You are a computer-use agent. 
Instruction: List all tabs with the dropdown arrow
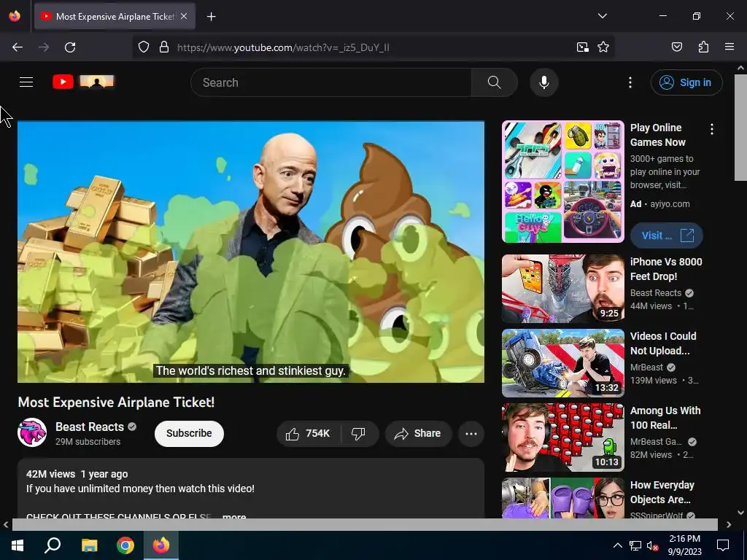(602, 16)
